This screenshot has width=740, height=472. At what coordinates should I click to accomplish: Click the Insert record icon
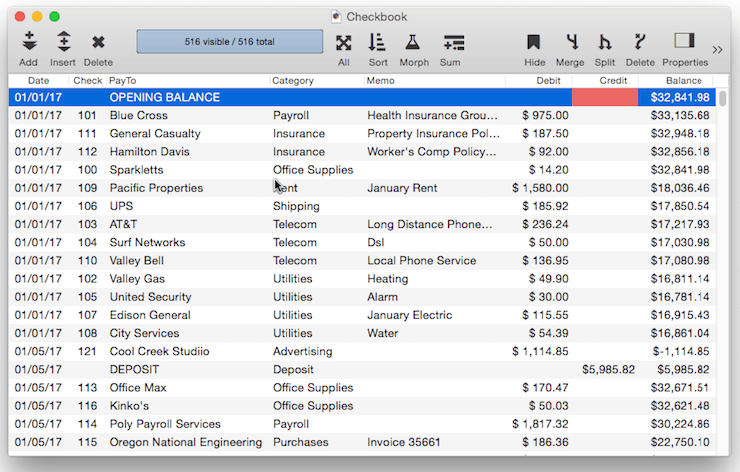click(x=63, y=42)
